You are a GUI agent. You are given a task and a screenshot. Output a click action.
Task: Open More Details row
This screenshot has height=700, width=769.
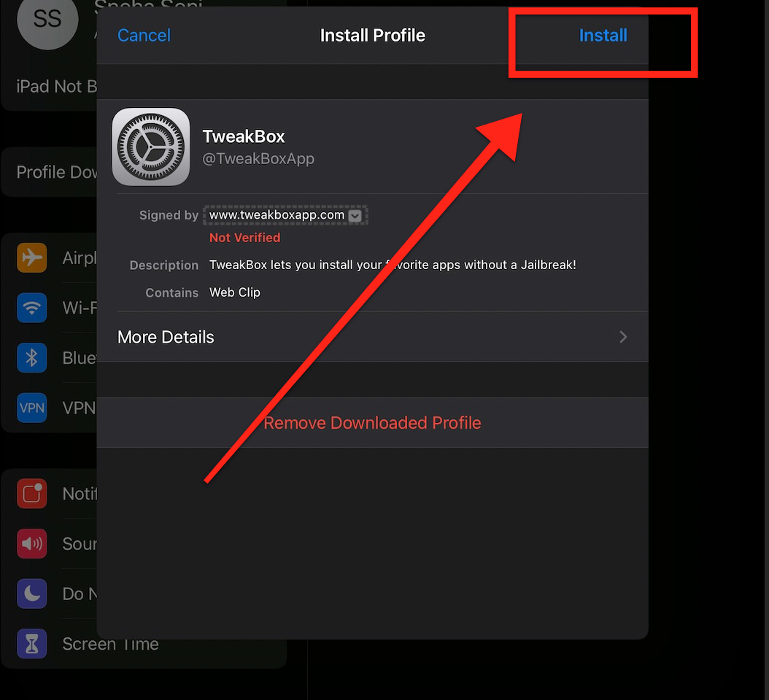click(x=373, y=338)
